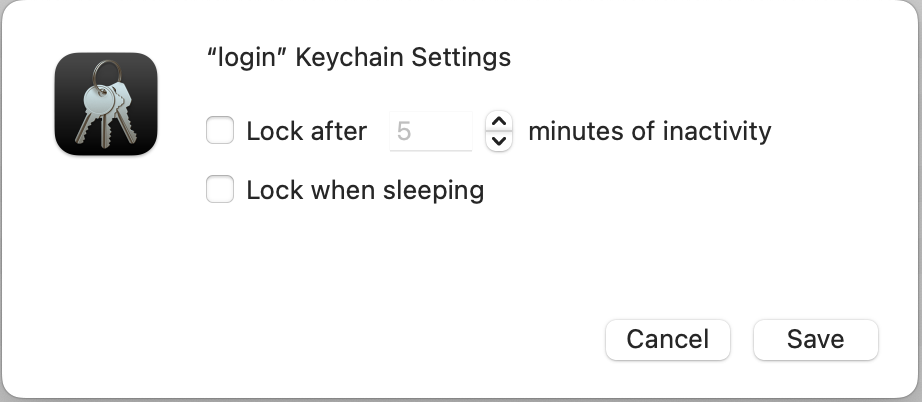
Task: Click the "minutes of inactivity" label
Action: click(649, 131)
